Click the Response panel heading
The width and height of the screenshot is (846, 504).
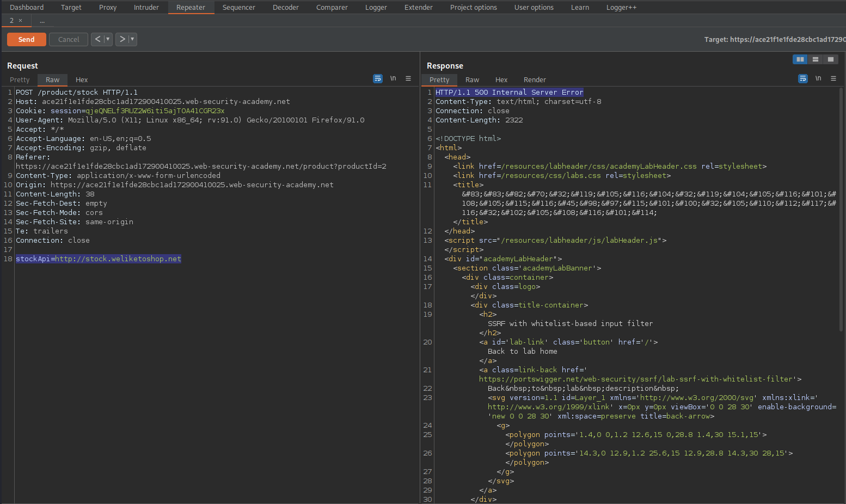click(x=445, y=65)
